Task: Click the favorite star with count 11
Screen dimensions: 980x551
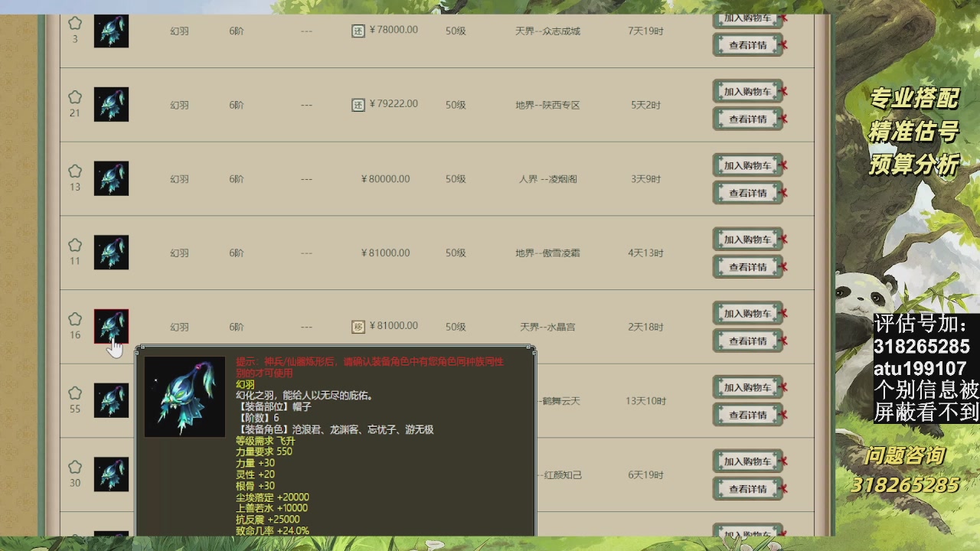Action: click(74, 245)
